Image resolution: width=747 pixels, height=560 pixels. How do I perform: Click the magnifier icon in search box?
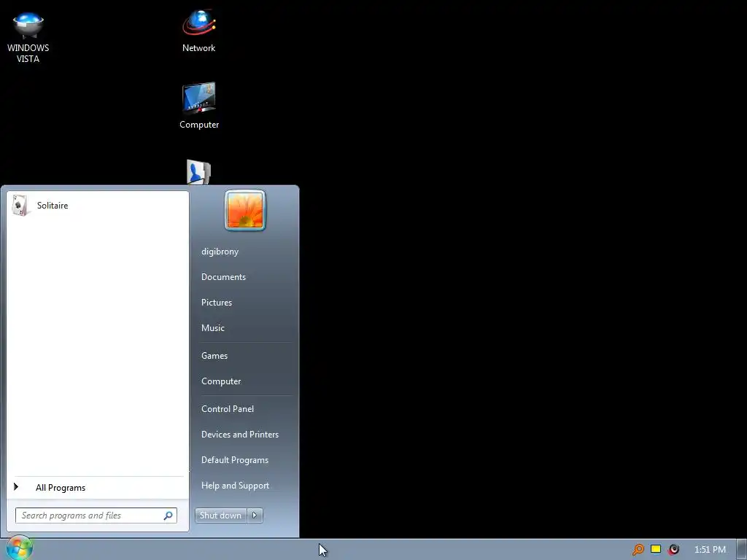coord(169,516)
